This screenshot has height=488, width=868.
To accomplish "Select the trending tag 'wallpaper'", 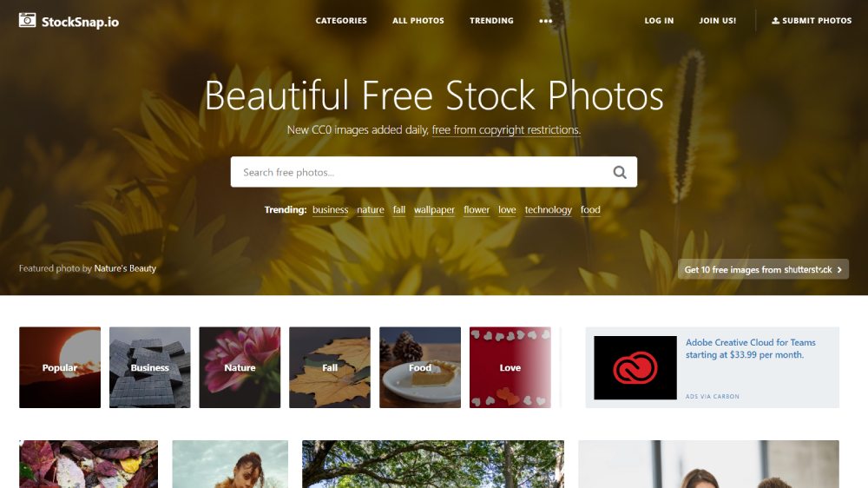I will pyautogui.click(x=434, y=210).
